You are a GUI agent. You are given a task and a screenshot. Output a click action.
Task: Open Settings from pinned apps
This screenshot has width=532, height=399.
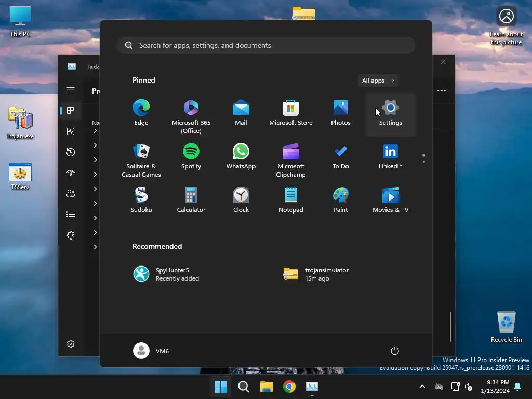tap(391, 115)
